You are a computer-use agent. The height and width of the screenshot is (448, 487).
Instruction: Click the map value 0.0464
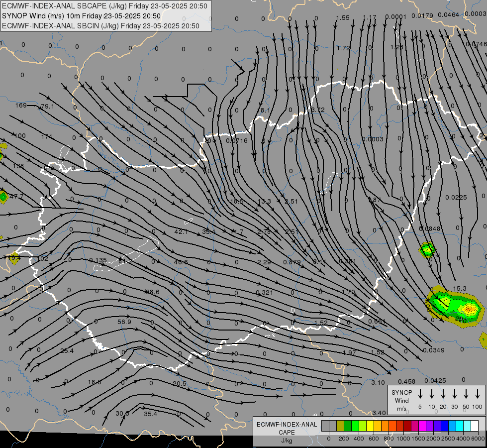(449, 14)
